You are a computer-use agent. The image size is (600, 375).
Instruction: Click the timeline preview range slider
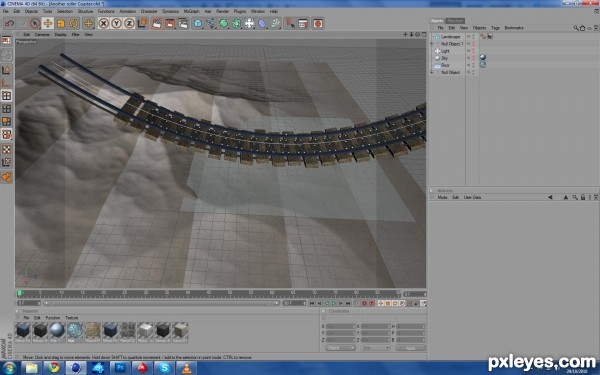161,303
